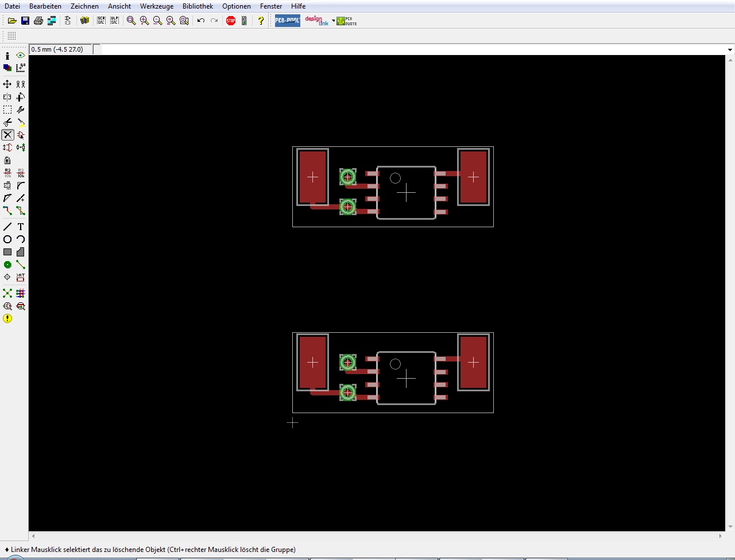The height and width of the screenshot is (560, 735).
Task: Open the Datei menu
Action: (12, 6)
